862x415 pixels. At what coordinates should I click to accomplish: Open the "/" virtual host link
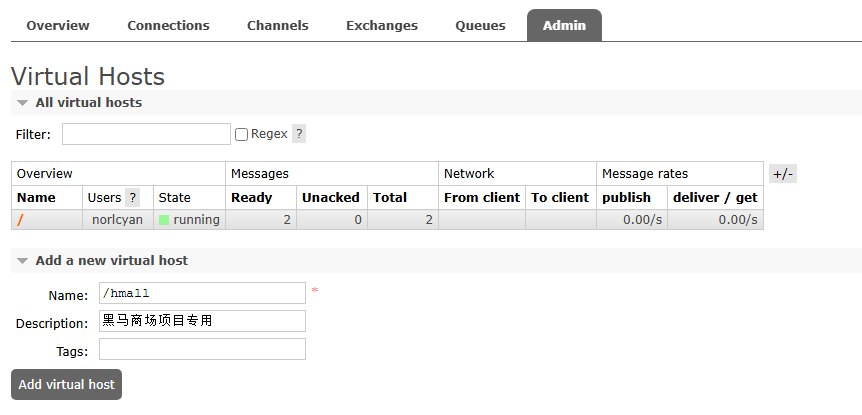click(x=20, y=220)
